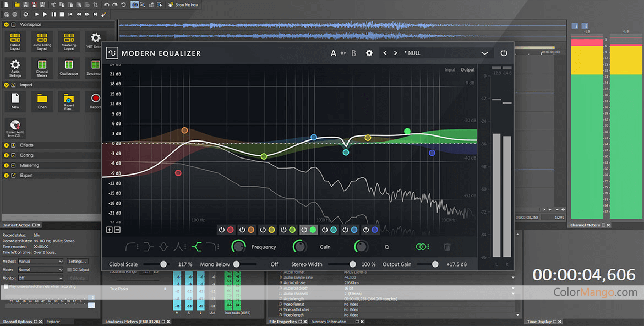This screenshot has width=644, height=326.
Task: Choose the Mastering Layout icon
Action: [x=69, y=41]
